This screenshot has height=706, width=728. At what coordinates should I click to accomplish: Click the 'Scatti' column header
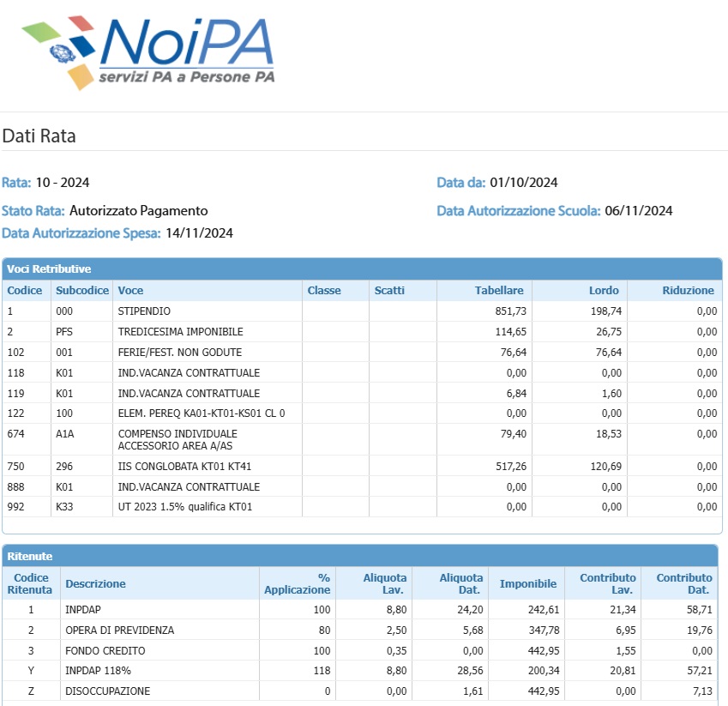click(389, 290)
